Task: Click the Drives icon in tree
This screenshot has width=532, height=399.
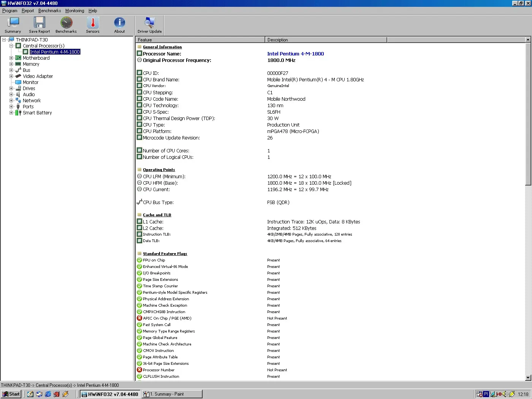Action: (18, 88)
